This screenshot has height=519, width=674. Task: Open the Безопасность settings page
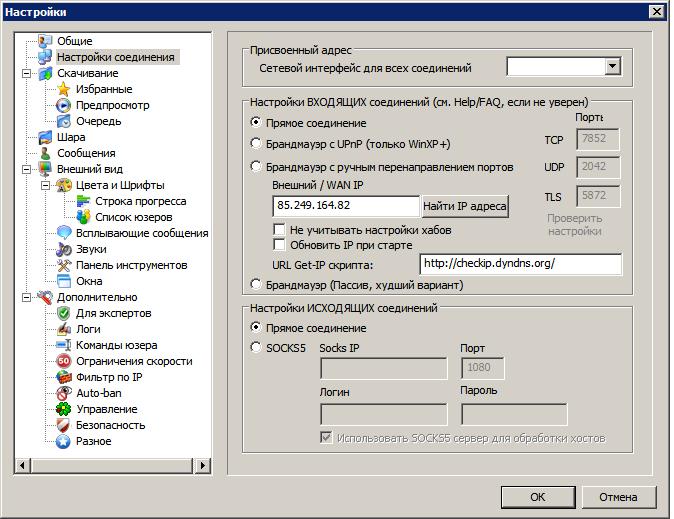click(110, 425)
